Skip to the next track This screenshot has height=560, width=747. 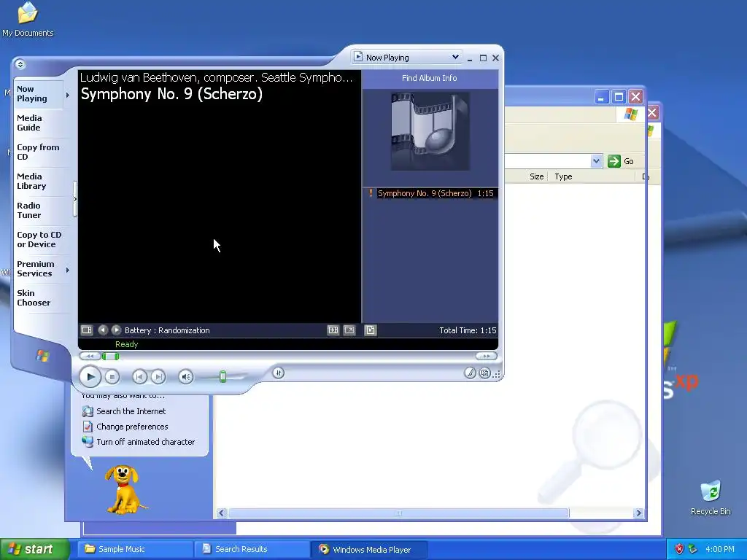158,377
